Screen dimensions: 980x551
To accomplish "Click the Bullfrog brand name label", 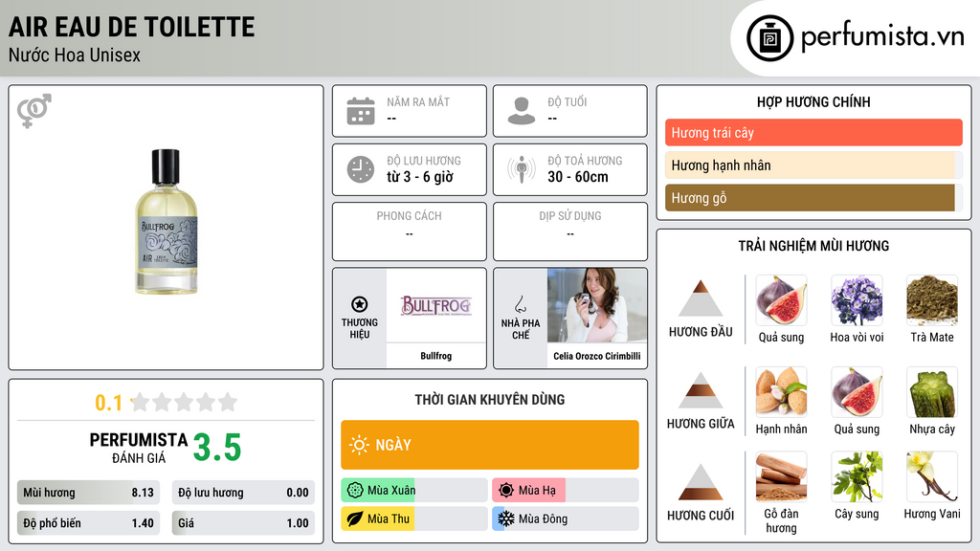I will [435, 356].
